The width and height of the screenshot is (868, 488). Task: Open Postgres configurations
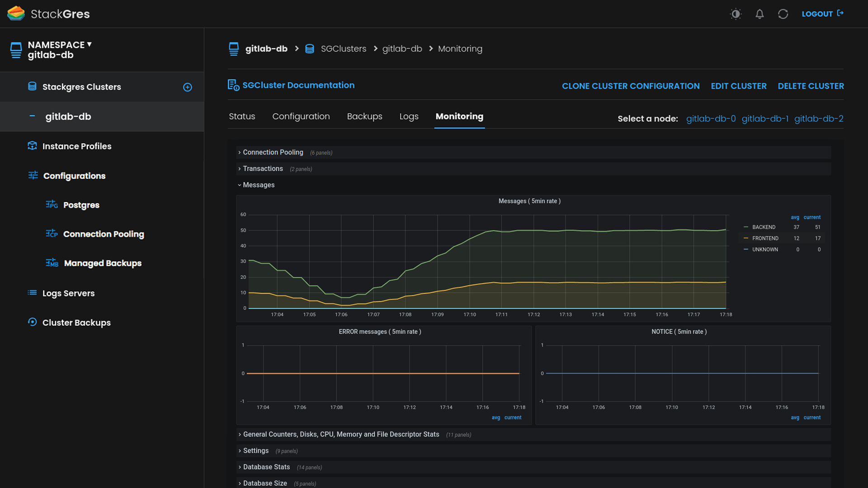[x=81, y=205]
